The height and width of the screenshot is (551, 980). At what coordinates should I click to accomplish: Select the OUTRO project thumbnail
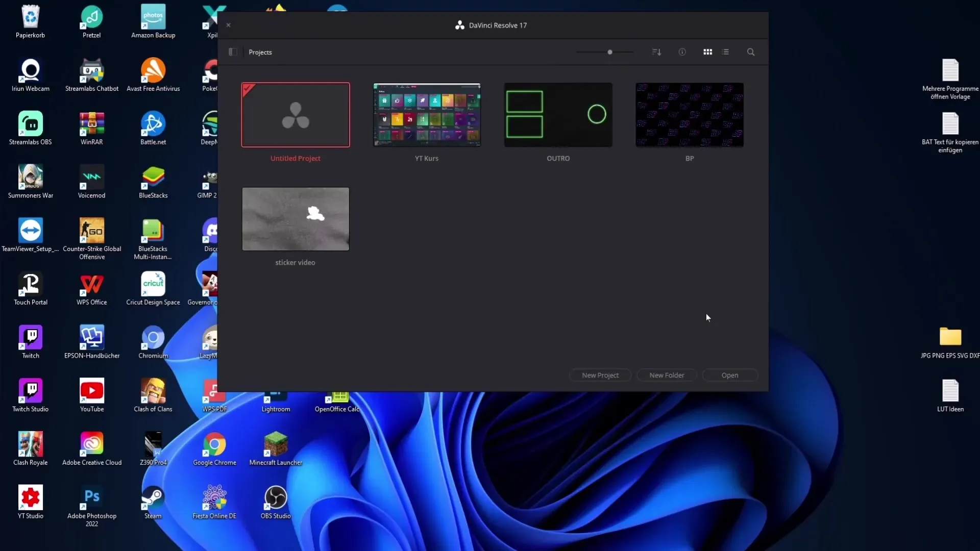click(x=558, y=115)
